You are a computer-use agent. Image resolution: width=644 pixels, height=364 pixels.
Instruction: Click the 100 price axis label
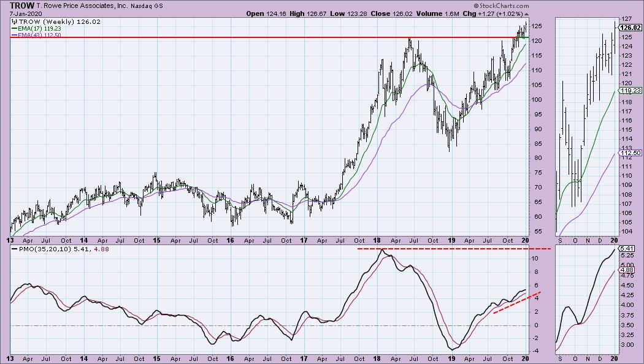[537, 100]
